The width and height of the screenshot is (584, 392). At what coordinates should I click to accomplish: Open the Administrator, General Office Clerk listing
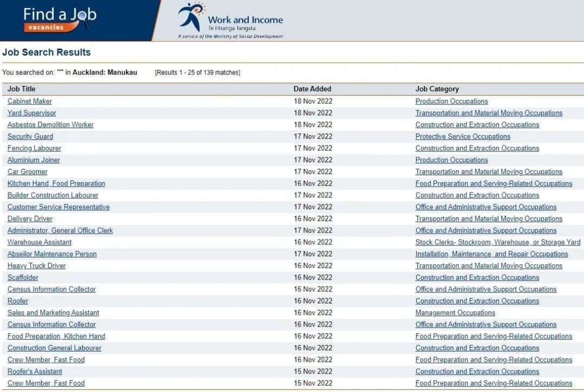[x=60, y=230]
